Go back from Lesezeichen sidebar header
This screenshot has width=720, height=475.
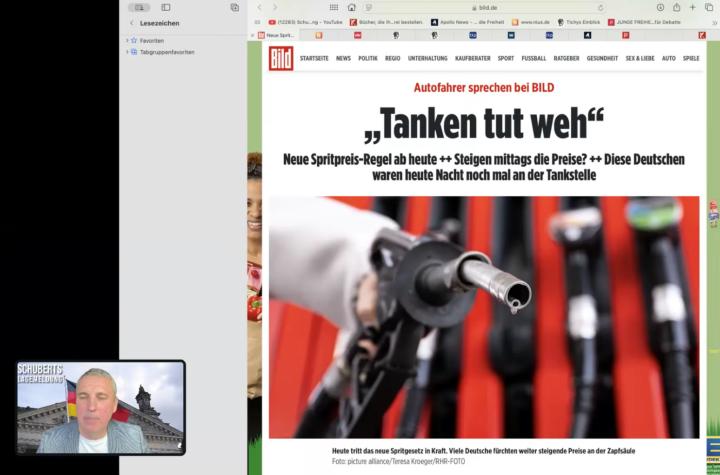(x=131, y=23)
